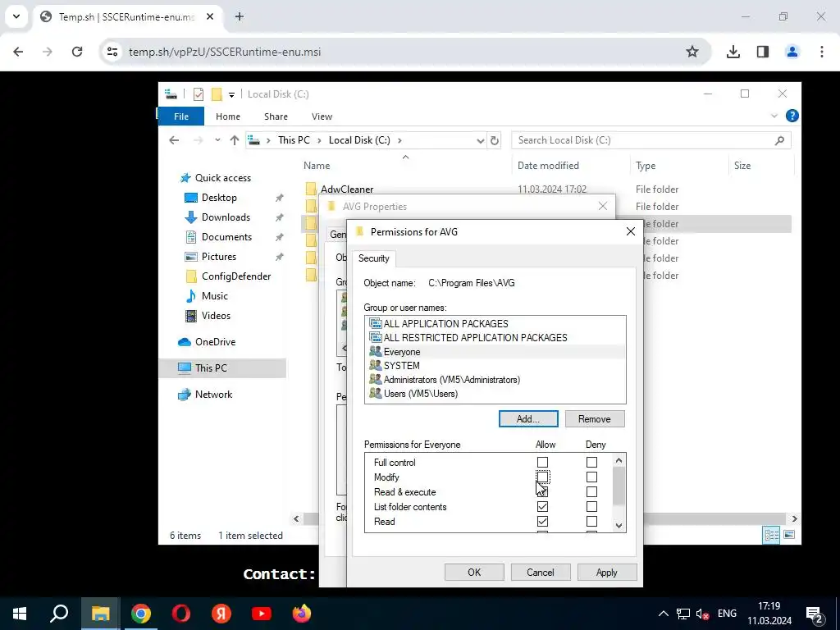This screenshot has width=840, height=630.
Task: Expand the Explorer ribbon chevron
Action: coord(774,116)
